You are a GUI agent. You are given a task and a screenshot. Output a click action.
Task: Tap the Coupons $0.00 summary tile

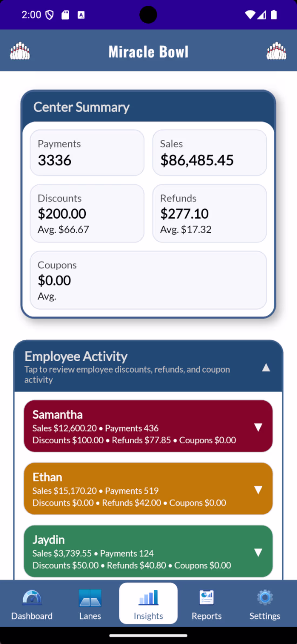(x=148, y=280)
